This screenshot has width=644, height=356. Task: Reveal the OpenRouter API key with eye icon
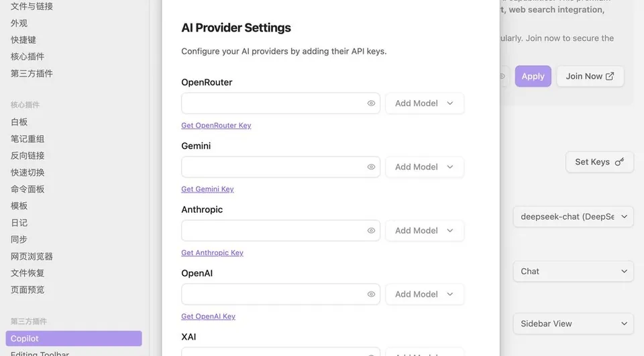371,103
